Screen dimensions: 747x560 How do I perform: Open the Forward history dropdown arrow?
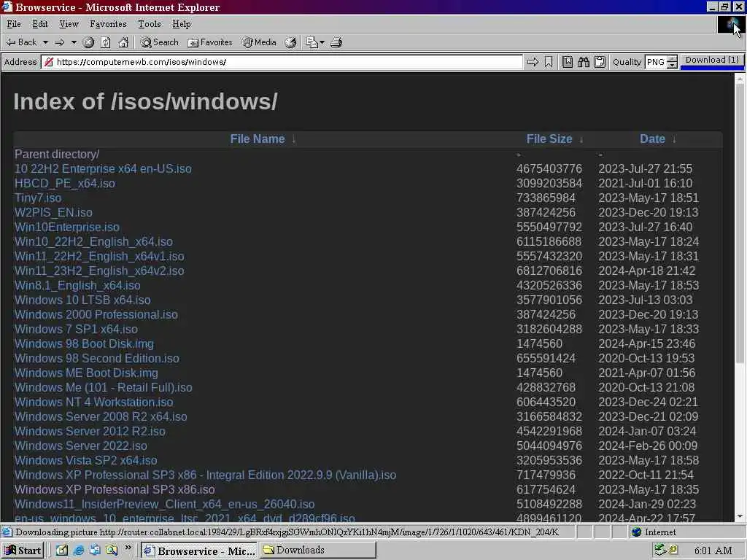coord(74,42)
